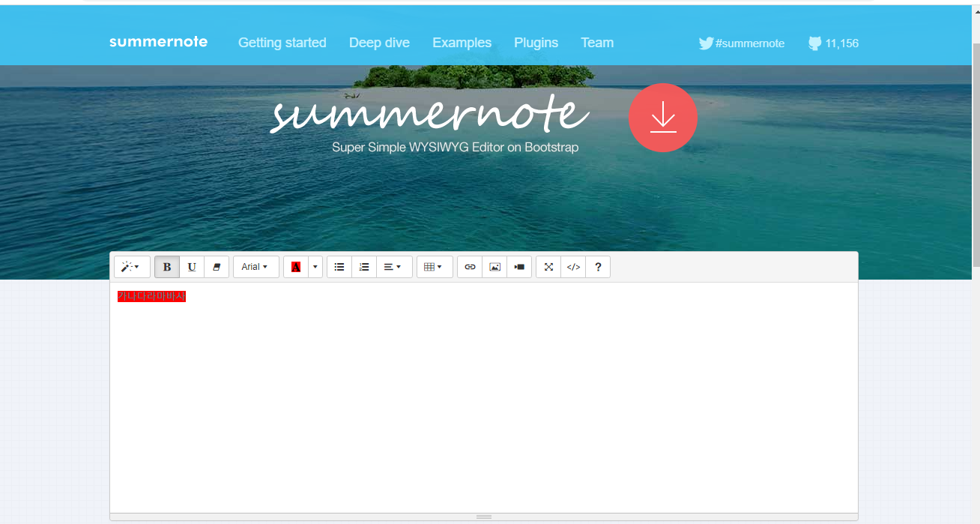Viewport: 980px width, 524px height.
Task: Open the Team page
Action: (597, 43)
